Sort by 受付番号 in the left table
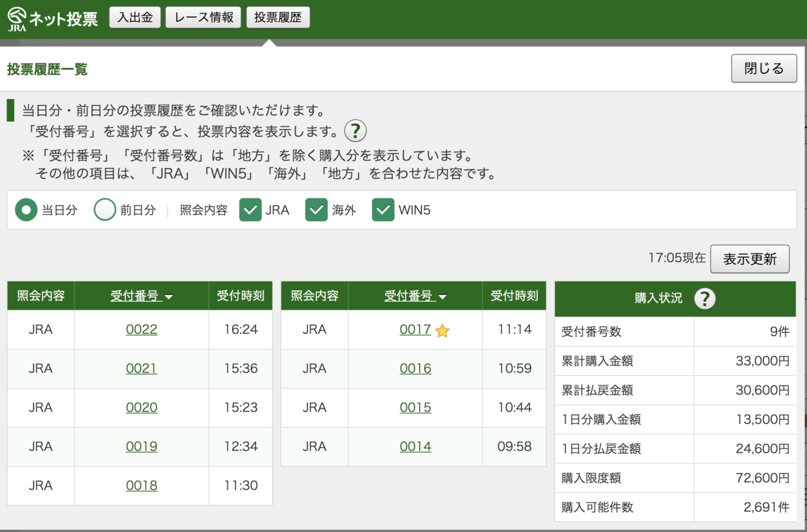807x532 pixels. click(x=142, y=296)
